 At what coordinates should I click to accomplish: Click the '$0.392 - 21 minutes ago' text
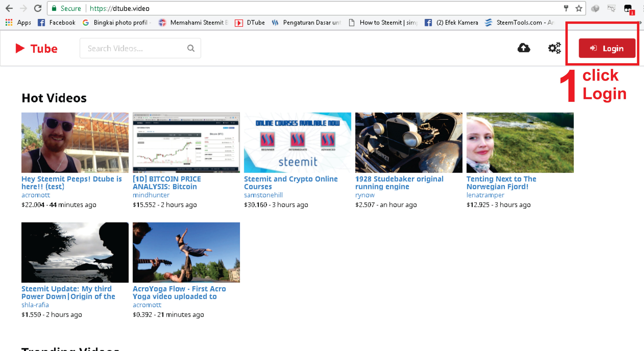[x=168, y=315]
